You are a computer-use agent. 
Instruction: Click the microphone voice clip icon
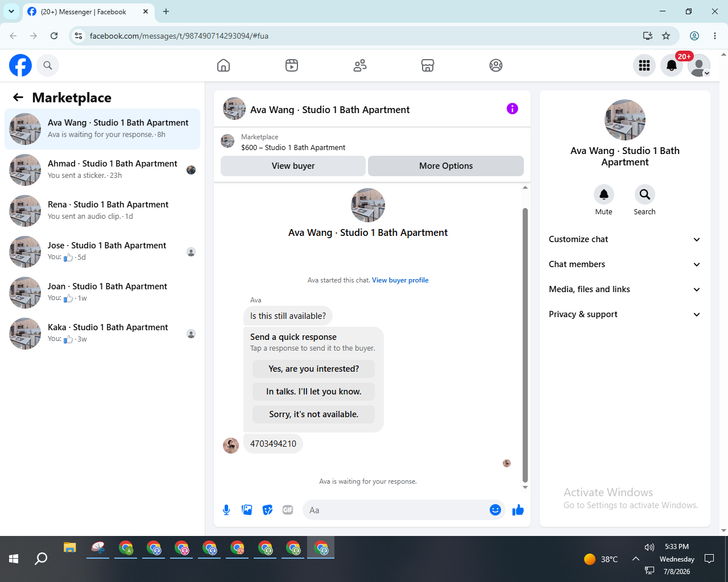[226, 510]
